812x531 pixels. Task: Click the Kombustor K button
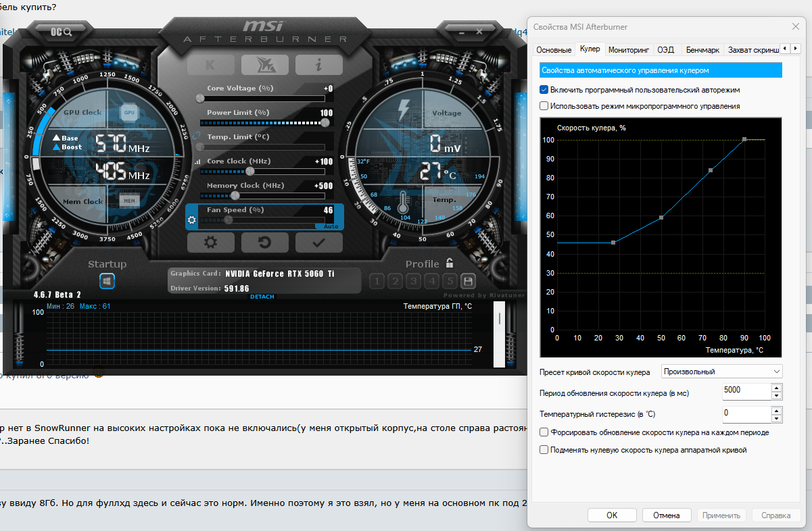pos(210,65)
